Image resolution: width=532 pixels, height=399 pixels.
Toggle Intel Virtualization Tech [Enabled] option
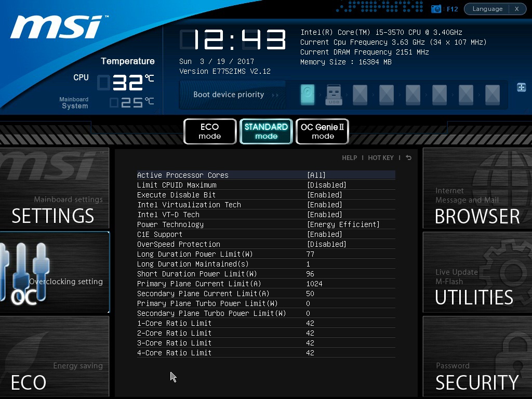pyautogui.click(x=325, y=205)
